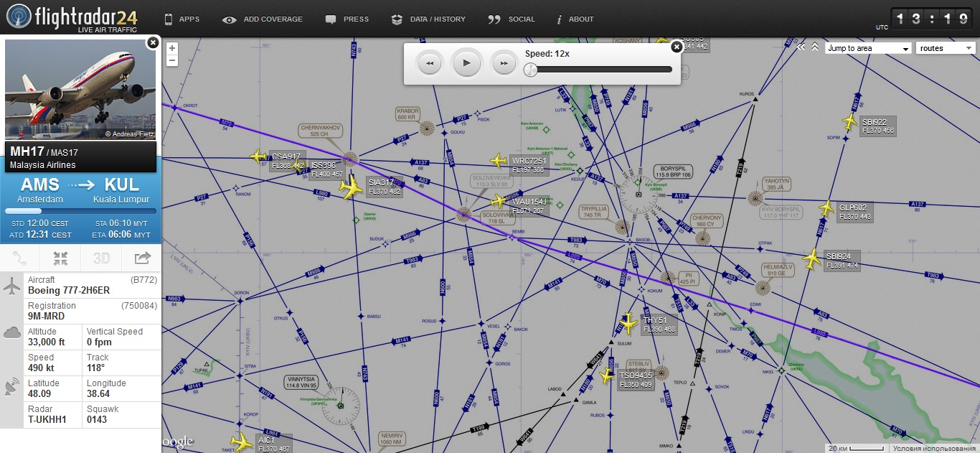Viewport: 980px width, 453px height.
Task: Collapse side panel with double left chevron
Action: (801, 47)
